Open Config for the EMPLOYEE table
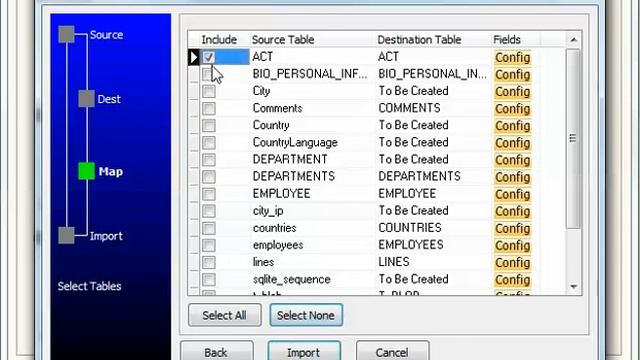Screen dimensions: 640x360 (x=513, y=195)
